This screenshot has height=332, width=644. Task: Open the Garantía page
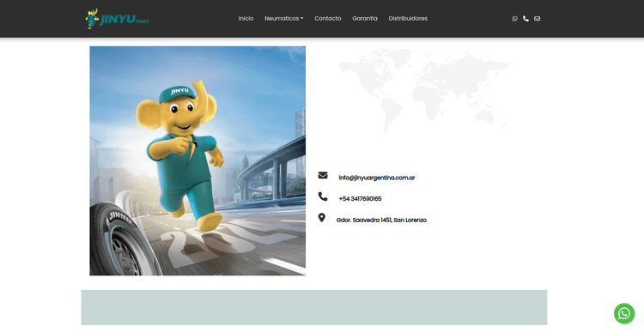pyautogui.click(x=365, y=19)
